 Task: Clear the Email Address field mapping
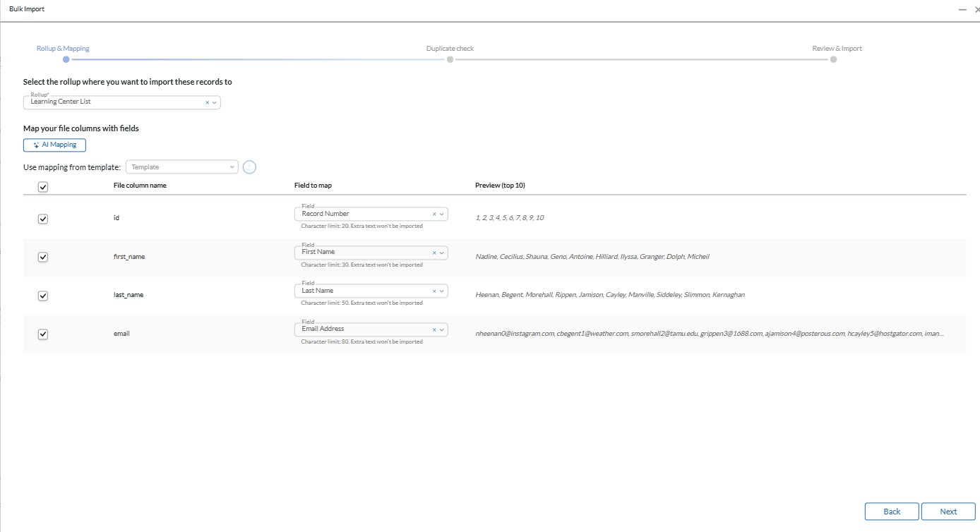tap(434, 330)
